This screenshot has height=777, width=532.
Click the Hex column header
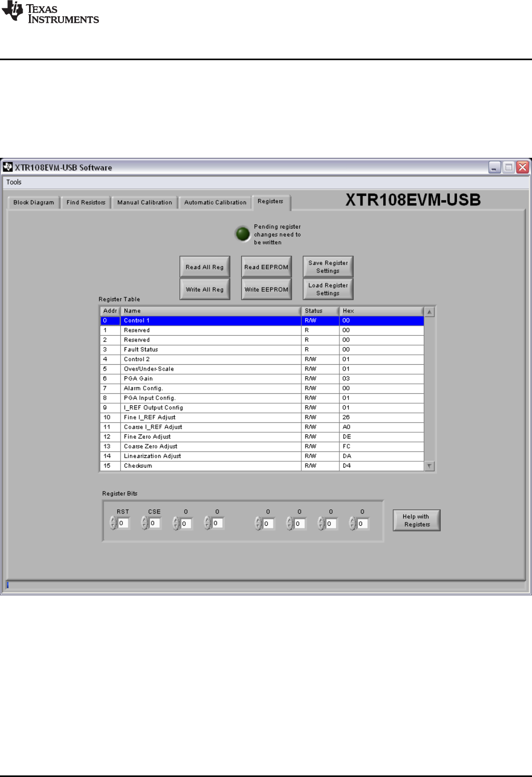[382, 311]
